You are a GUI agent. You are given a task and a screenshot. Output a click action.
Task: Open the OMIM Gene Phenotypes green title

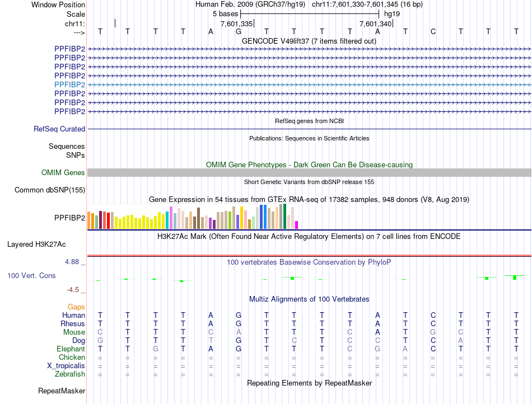tap(309, 165)
